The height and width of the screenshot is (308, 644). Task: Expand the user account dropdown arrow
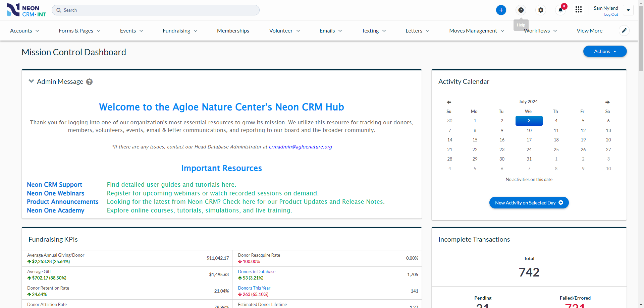(x=628, y=10)
